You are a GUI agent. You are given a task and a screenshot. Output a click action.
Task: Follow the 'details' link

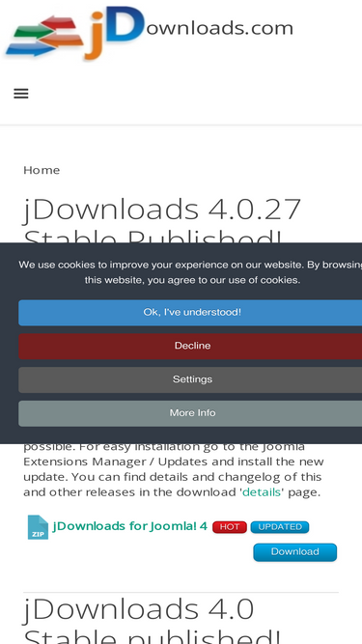[262, 492]
